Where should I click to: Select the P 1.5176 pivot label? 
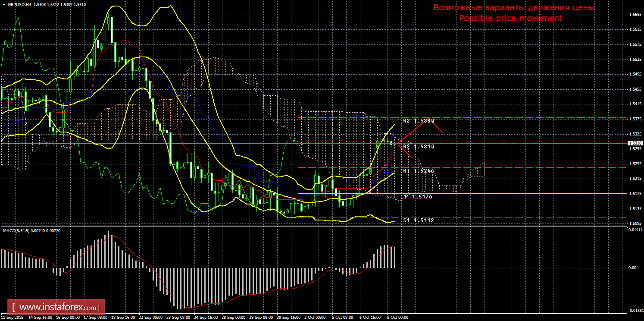click(x=418, y=197)
